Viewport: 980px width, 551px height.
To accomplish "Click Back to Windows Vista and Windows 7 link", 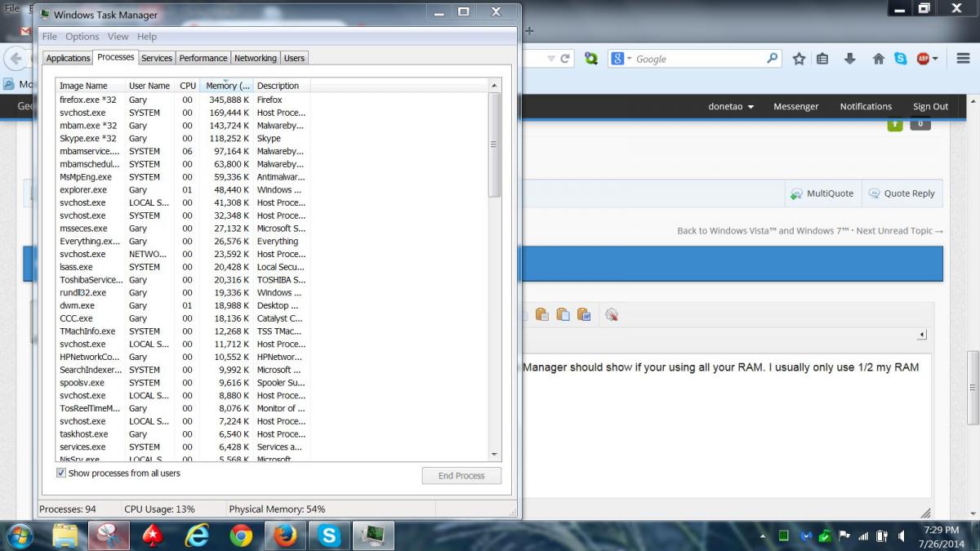I will [762, 231].
